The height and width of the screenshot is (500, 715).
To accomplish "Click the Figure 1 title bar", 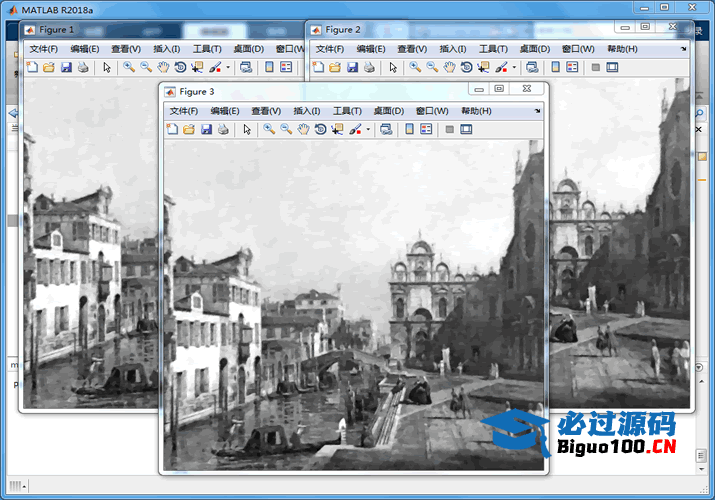I will coord(162,30).
